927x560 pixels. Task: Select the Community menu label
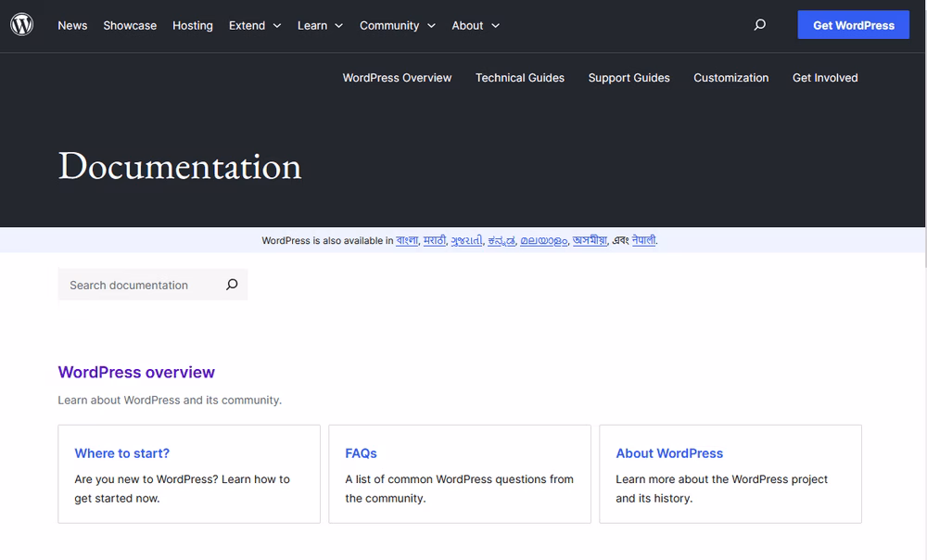[389, 25]
